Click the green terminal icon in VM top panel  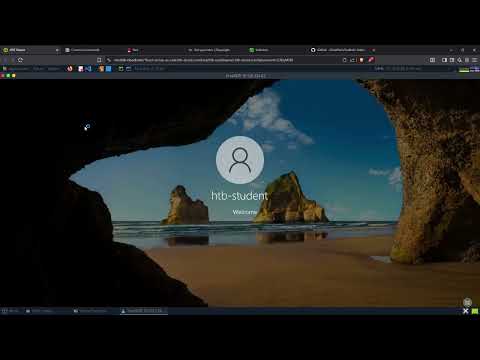(x=121, y=69)
